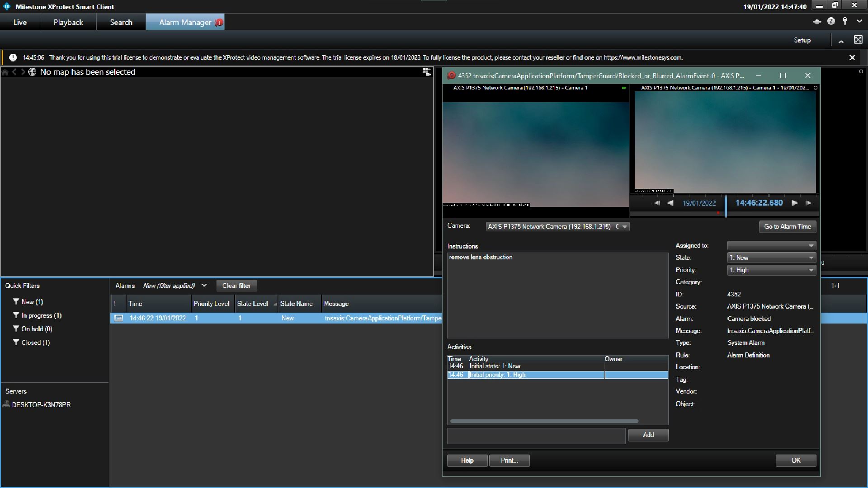Image resolution: width=868 pixels, height=488 pixels.
Task: Click the blue playhead on alarm timeline
Action: click(726, 206)
